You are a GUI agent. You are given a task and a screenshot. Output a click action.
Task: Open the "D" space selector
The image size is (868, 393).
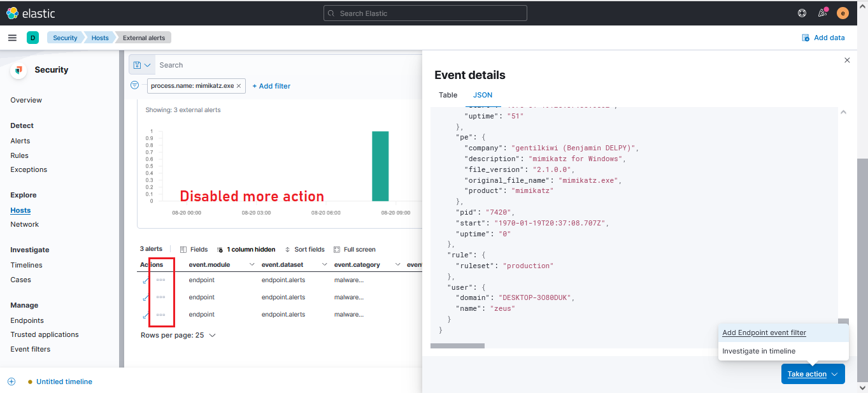click(x=32, y=38)
